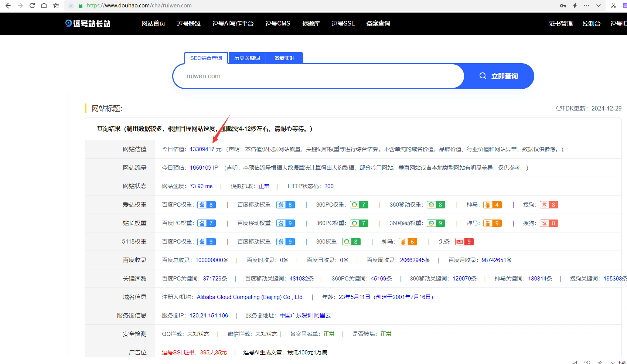The image size is (627, 364).
Task: Click the ruiwen.com domain input field
Action: 318,76
